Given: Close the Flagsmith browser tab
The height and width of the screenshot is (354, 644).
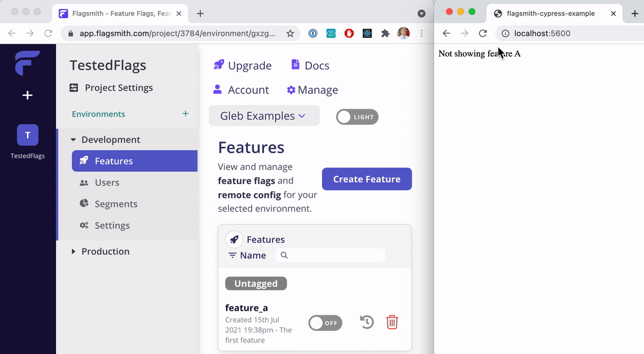Looking at the screenshot, I should (x=178, y=14).
